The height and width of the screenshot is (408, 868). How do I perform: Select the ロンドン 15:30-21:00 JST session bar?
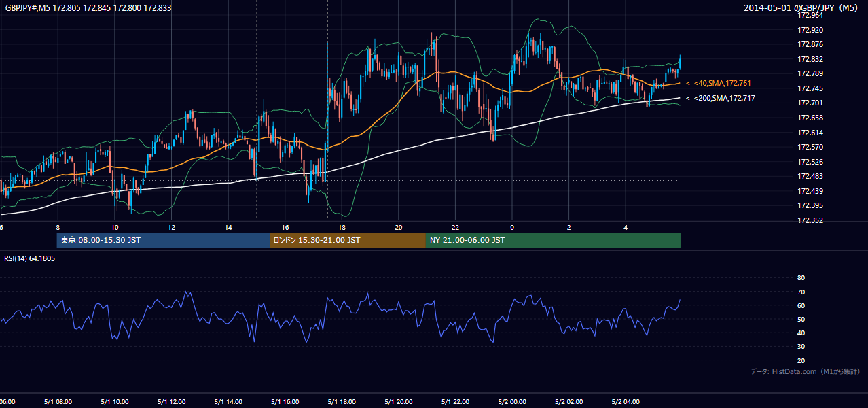348,240
